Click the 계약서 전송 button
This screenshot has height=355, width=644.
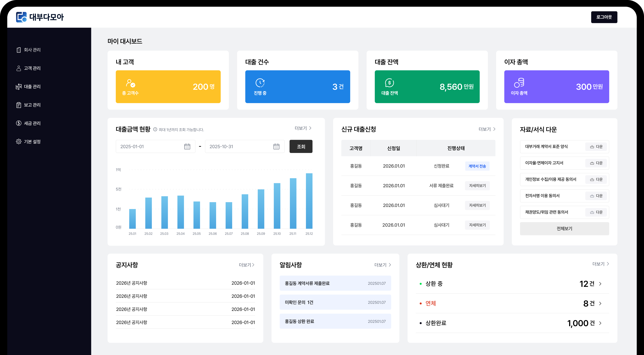477,166
